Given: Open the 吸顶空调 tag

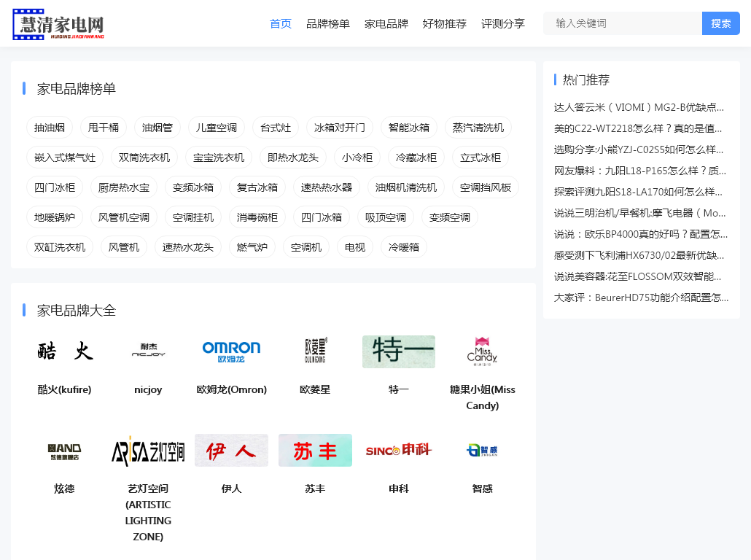Looking at the screenshot, I should pyautogui.click(x=386, y=217).
